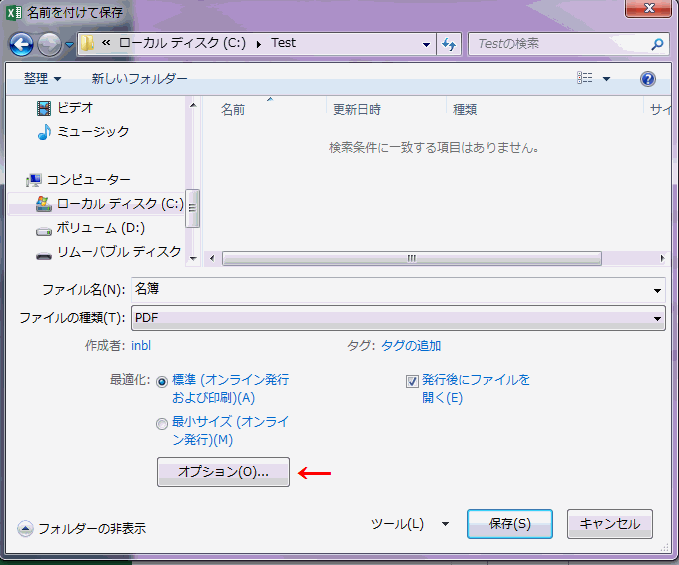Click the Excel icon in title bar
Screen dimensions: 679x565
[x=14, y=13]
